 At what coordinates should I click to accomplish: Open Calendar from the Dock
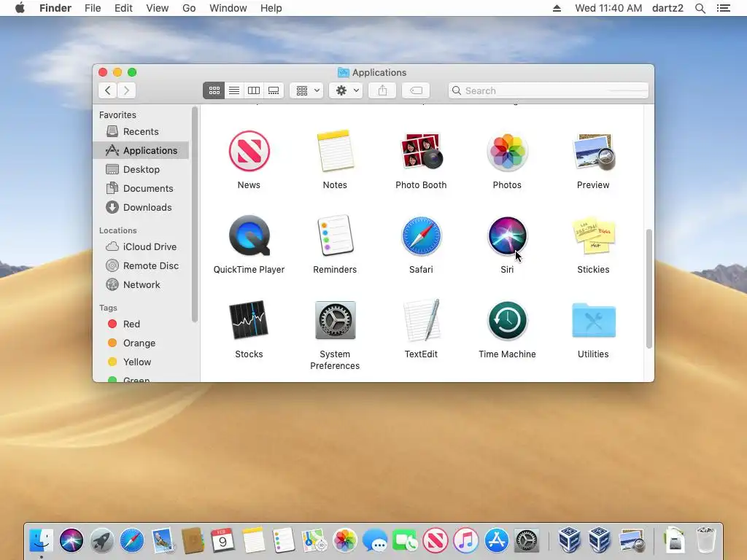point(222,540)
